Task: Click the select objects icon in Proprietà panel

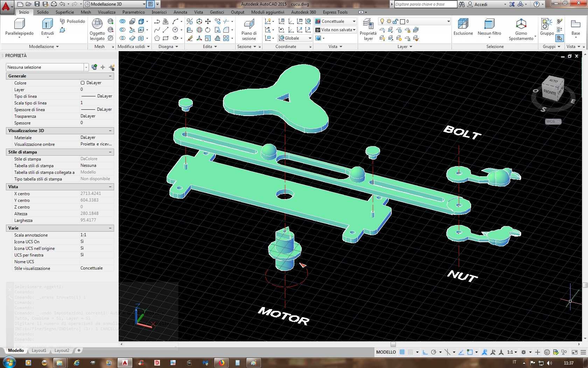Action: pyautogui.click(x=103, y=67)
